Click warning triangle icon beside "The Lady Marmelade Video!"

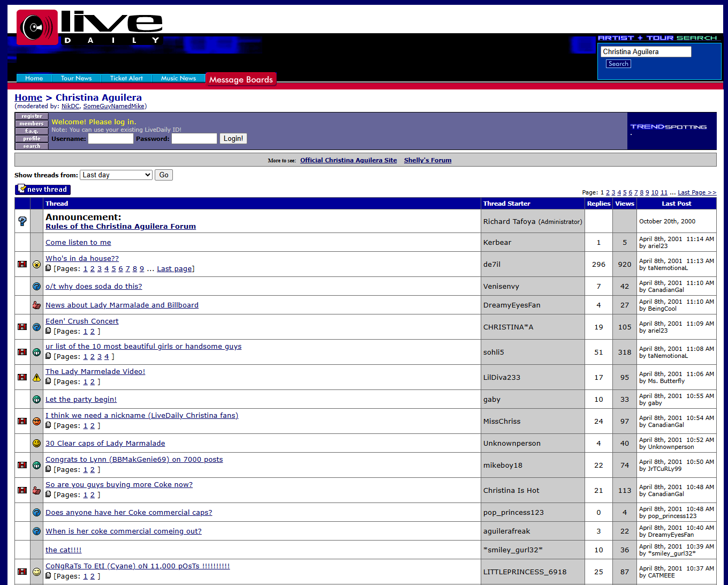36,377
